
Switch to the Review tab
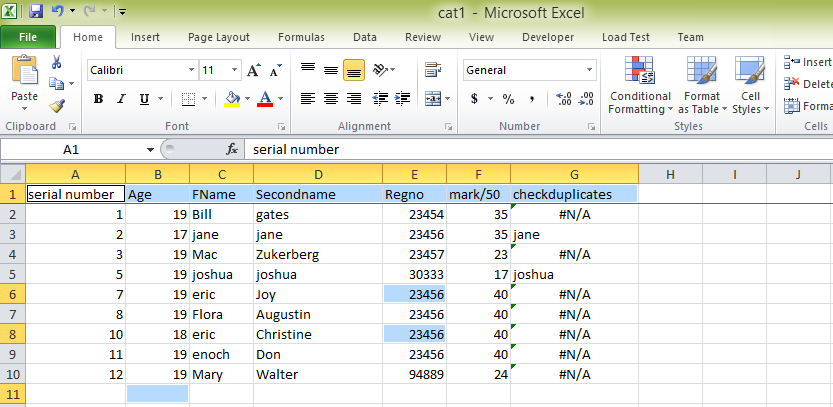[x=423, y=37]
